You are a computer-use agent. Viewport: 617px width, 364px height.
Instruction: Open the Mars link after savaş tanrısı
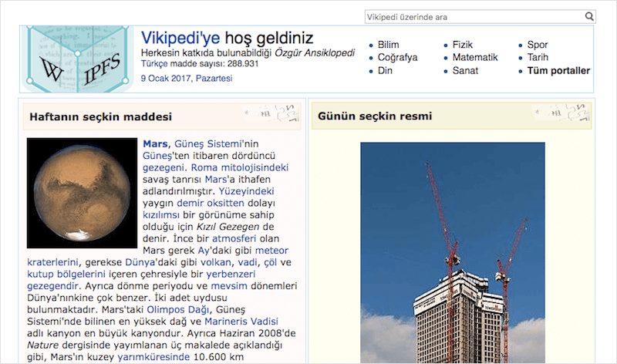pyautogui.click(x=216, y=180)
